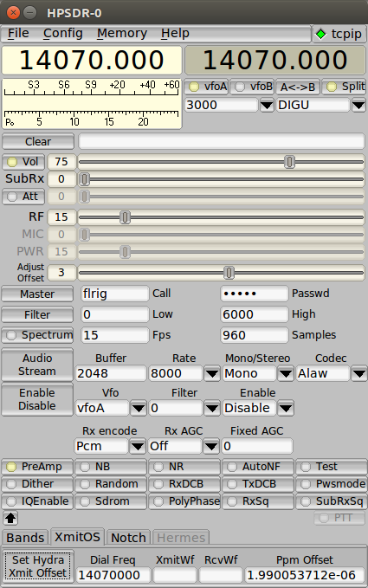Switch to the Notch tab
This screenshot has height=588, width=368.
[x=128, y=538]
